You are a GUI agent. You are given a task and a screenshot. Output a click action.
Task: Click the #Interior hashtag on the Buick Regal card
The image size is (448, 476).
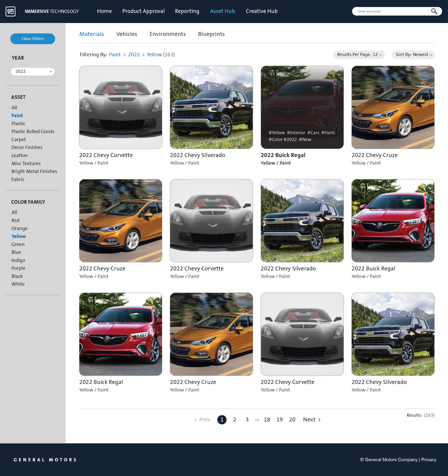click(296, 132)
